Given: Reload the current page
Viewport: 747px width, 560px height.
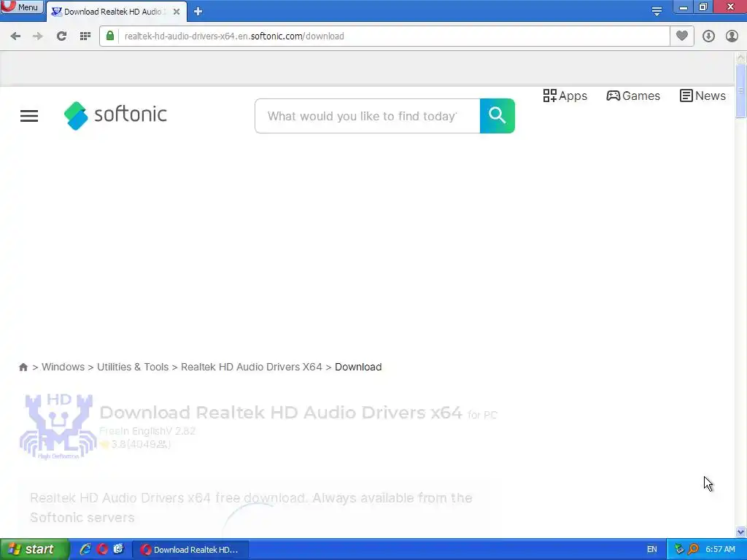Looking at the screenshot, I should click(61, 36).
